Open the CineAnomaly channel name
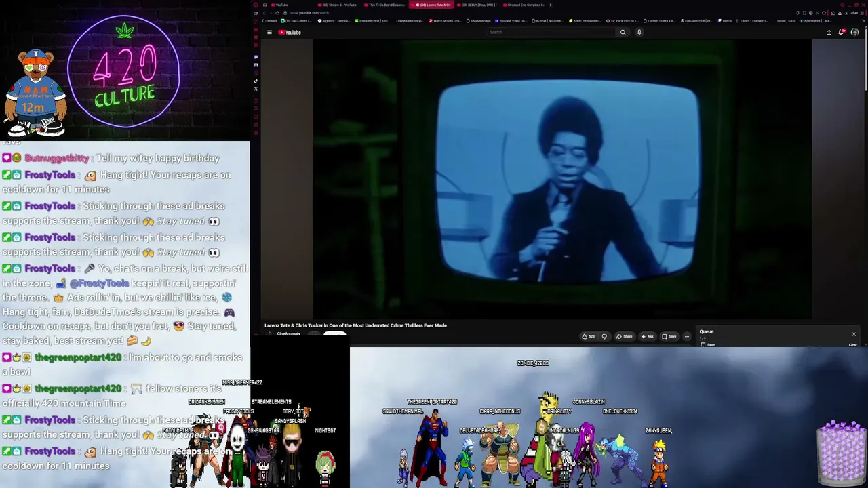Image resolution: width=868 pixels, height=488 pixels. click(x=288, y=333)
